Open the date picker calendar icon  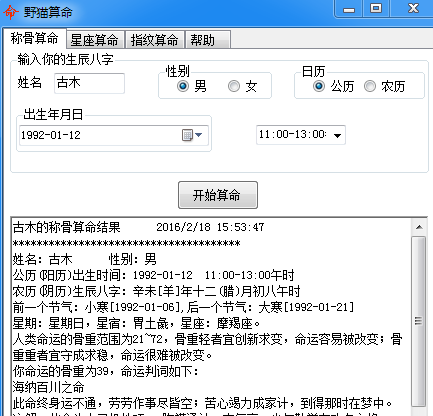point(187,135)
